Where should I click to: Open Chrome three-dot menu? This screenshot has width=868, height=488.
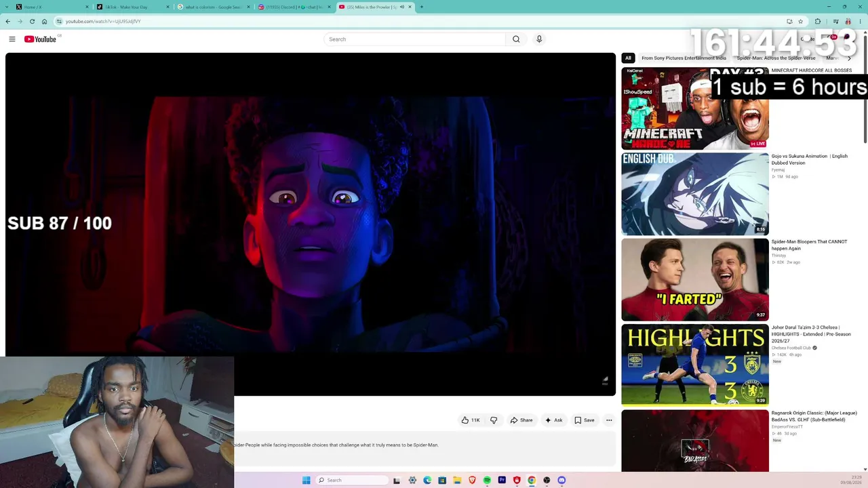click(859, 21)
